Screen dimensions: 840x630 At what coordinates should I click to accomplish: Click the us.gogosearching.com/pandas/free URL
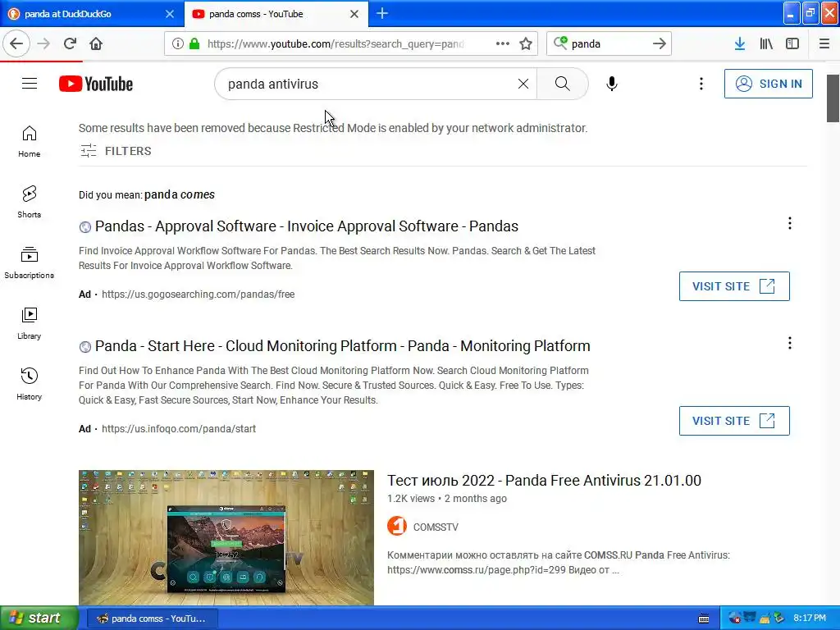pyautogui.click(x=199, y=294)
